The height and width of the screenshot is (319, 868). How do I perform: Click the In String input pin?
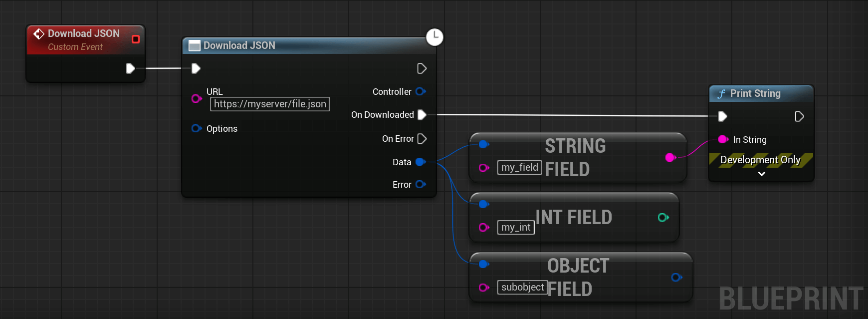click(x=723, y=139)
